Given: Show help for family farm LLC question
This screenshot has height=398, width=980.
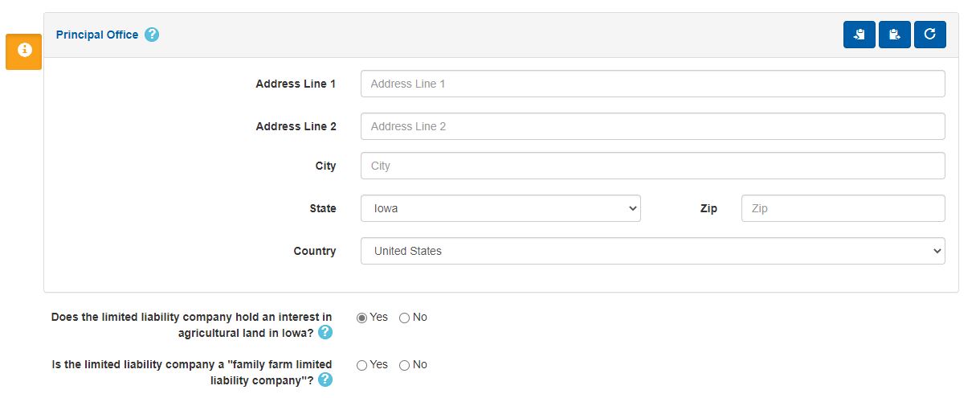Looking at the screenshot, I should point(325,380).
